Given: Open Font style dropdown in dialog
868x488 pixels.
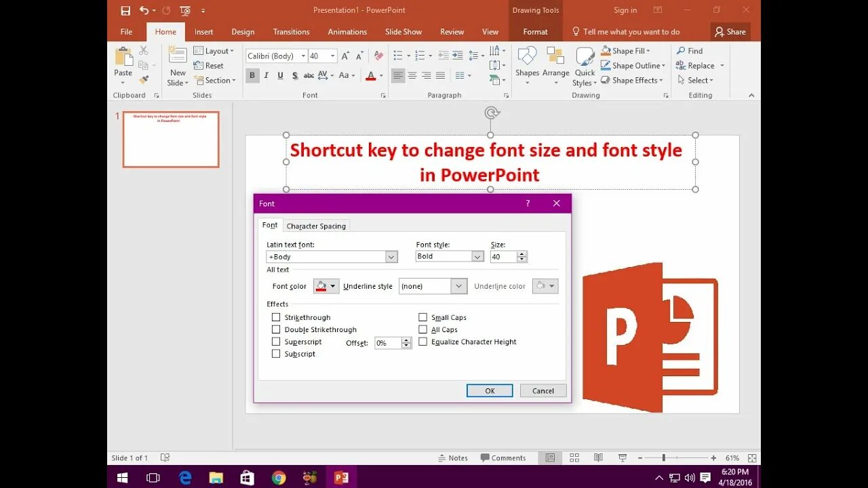Looking at the screenshot, I should click(477, 256).
